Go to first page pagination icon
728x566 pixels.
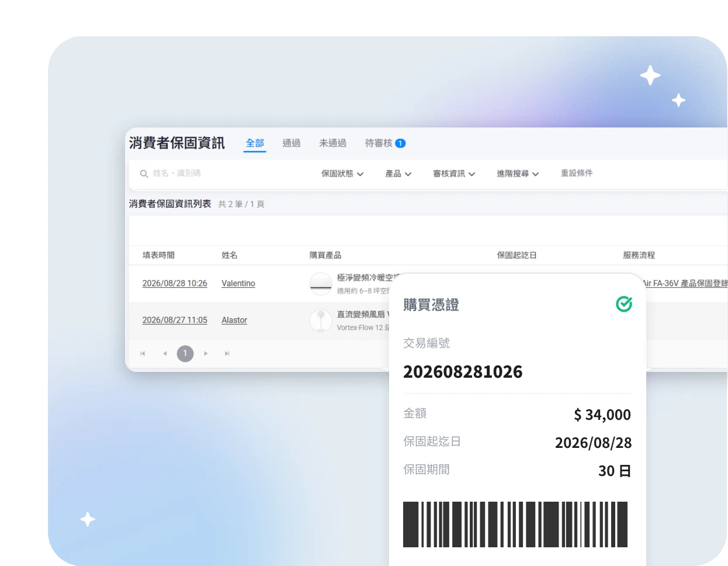143,354
